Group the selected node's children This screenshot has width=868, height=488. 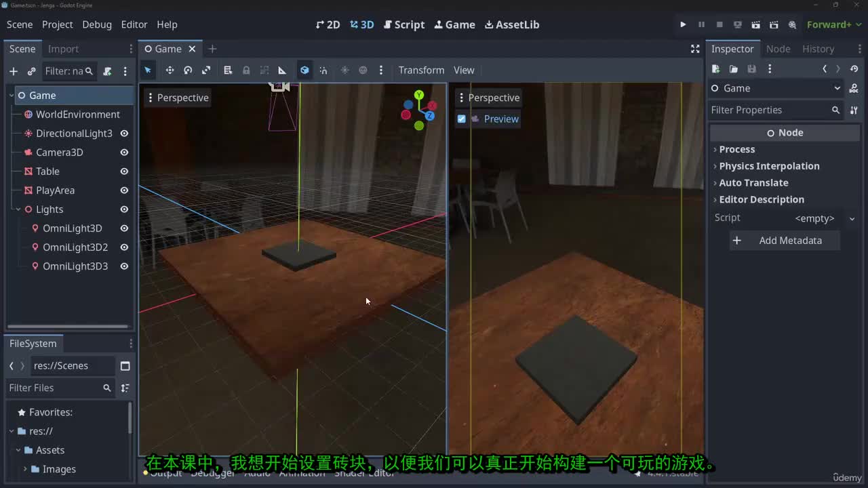tap(264, 70)
